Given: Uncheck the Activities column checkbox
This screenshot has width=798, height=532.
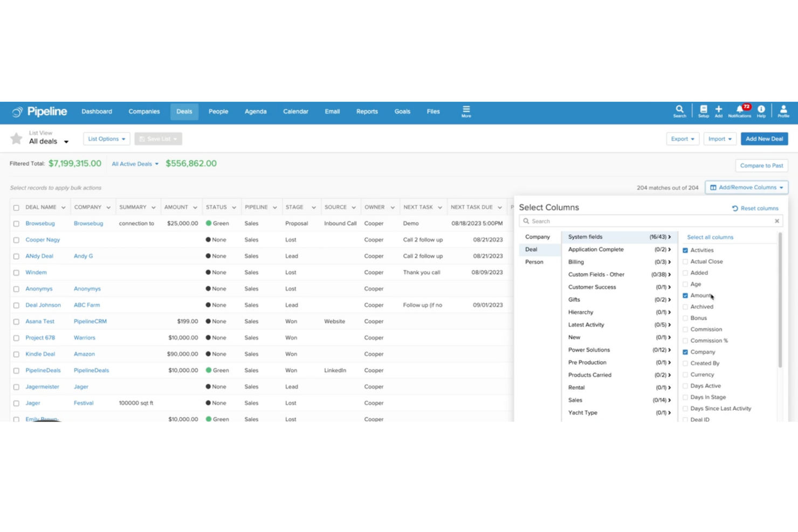Looking at the screenshot, I should (x=685, y=250).
